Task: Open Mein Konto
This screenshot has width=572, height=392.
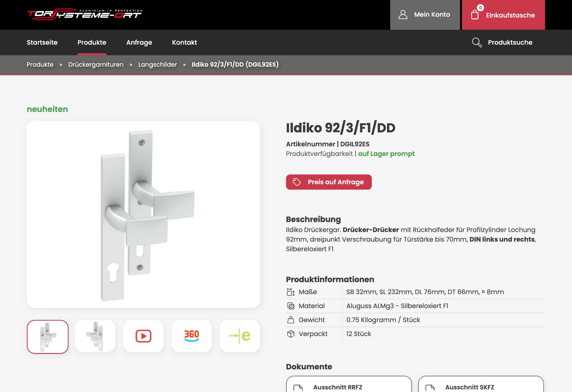Action: click(425, 15)
